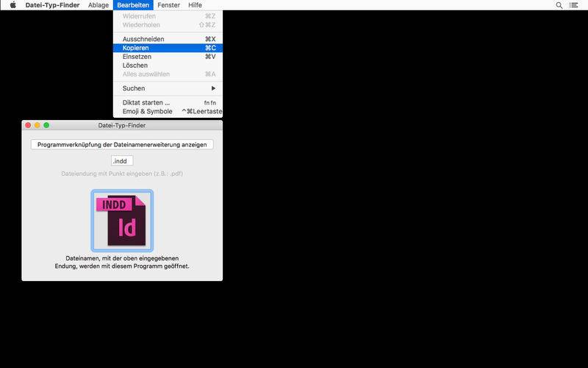The height and width of the screenshot is (368, 588).
Task: Open Spotlight search magnifier icon
Action: (x=559, y=5)
